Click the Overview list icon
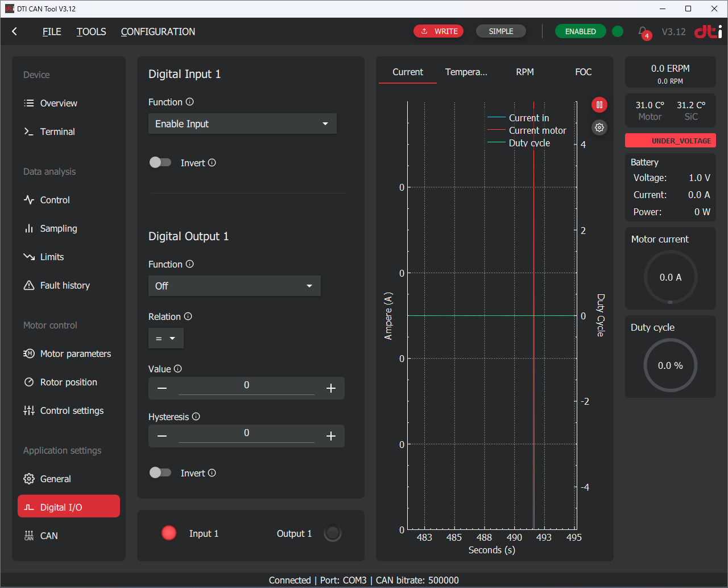 [x=29, y=103]
